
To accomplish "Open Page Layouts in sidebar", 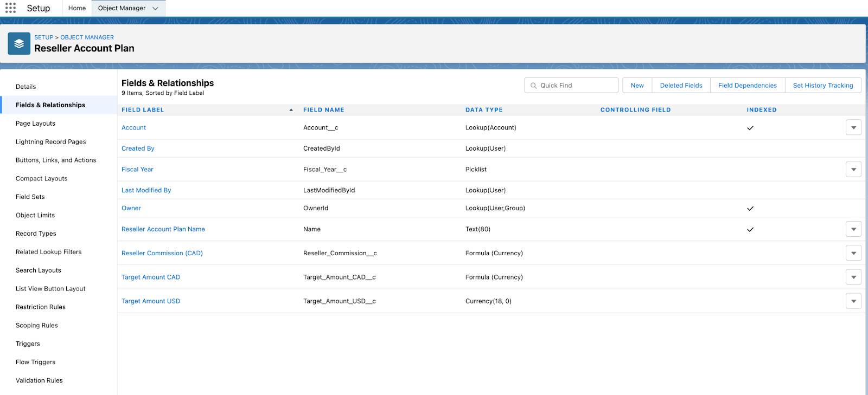I will [35, 124].
